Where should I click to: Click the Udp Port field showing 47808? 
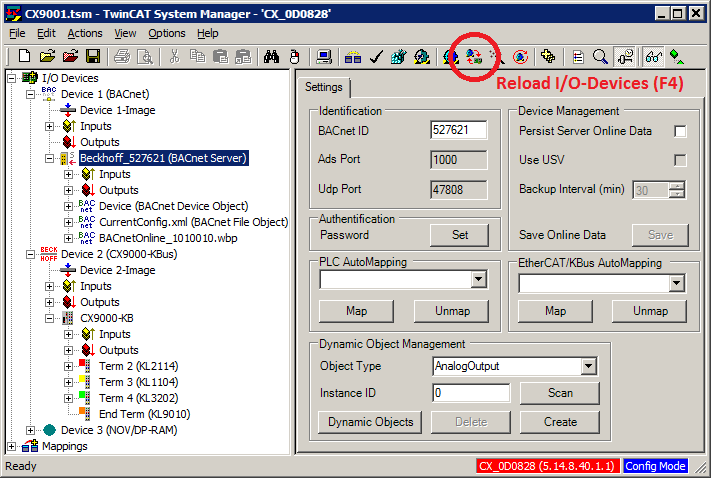(458, 189)
